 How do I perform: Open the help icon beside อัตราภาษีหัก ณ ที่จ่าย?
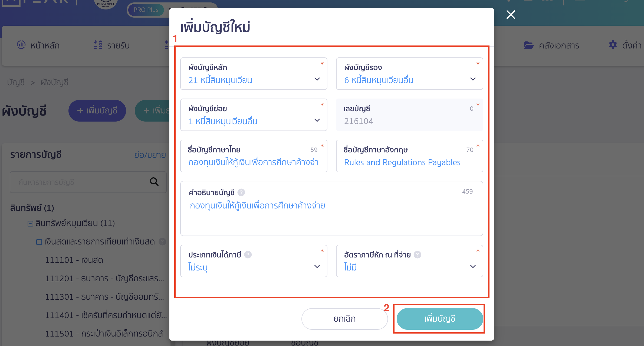(x=418, y=254)
